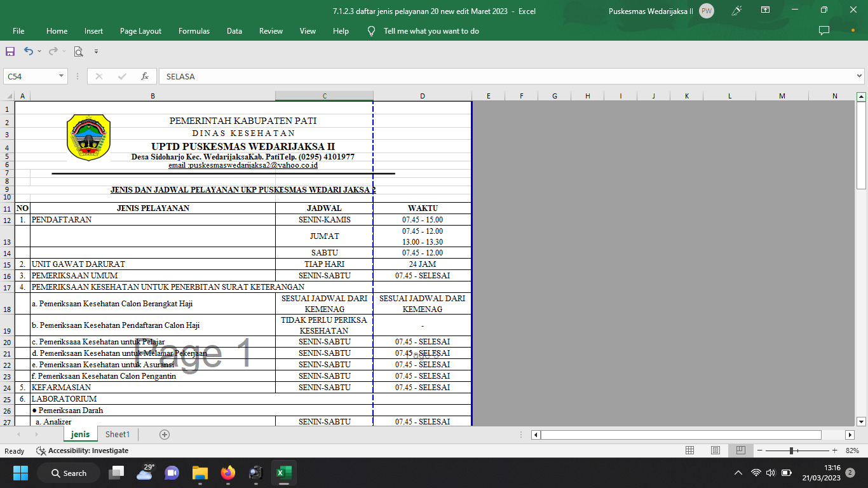Click the Coming Soon pen icon in title bar
Screen dimensions: 868x488
point(737,11)
